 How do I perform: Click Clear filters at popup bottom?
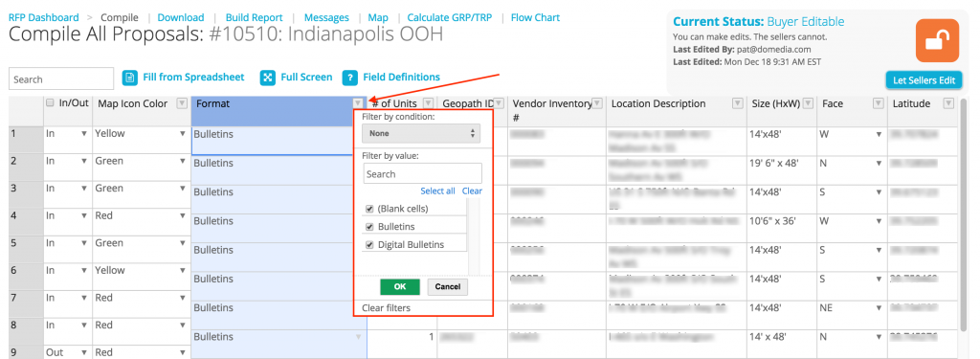pyautogui.click(x=387, y=307)
